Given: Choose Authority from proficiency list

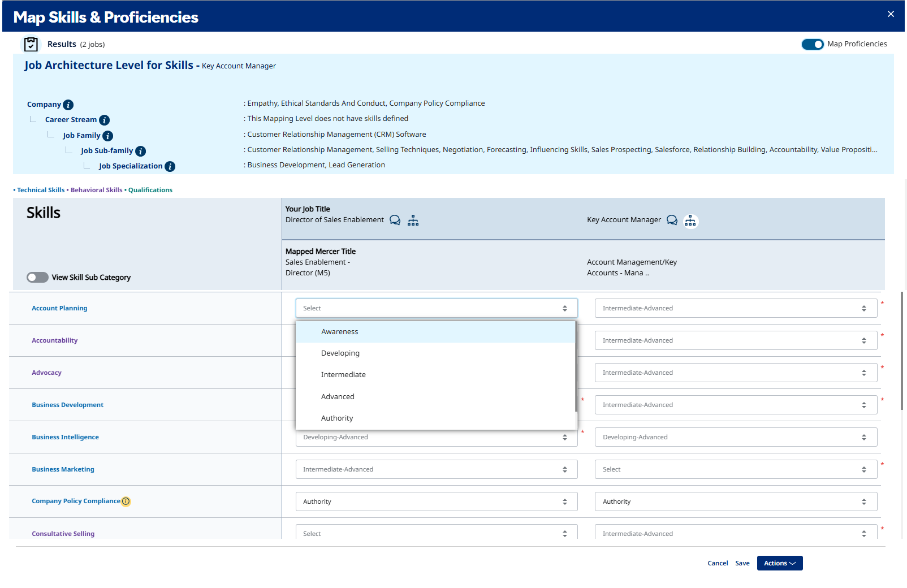Looking at the screenshot, I should [x=435, y=418].
